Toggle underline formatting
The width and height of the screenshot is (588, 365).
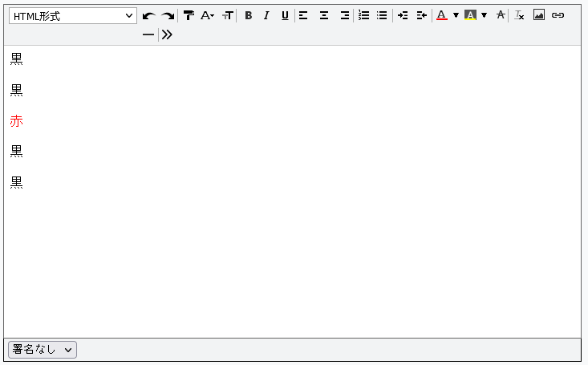(x=285, y=15)
